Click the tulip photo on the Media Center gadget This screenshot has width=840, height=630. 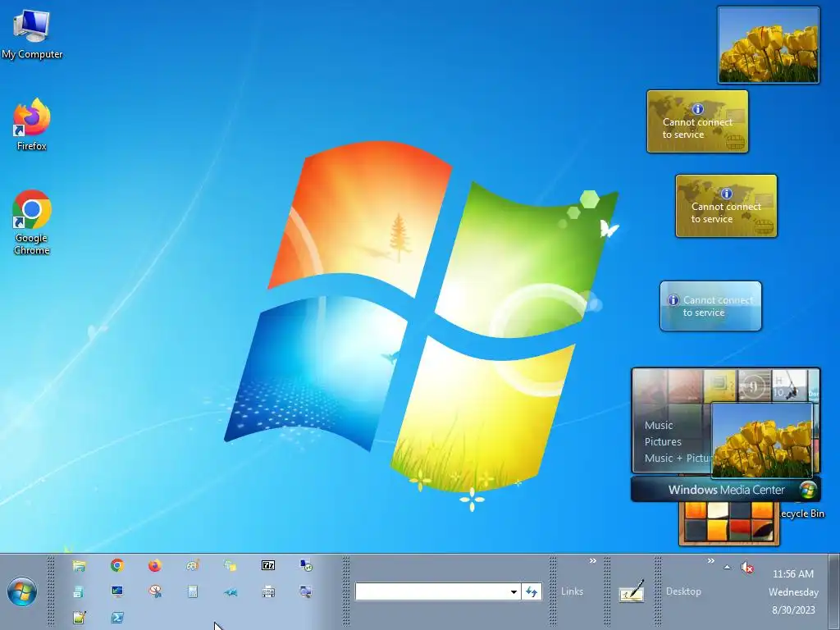[x=762, y=441]
